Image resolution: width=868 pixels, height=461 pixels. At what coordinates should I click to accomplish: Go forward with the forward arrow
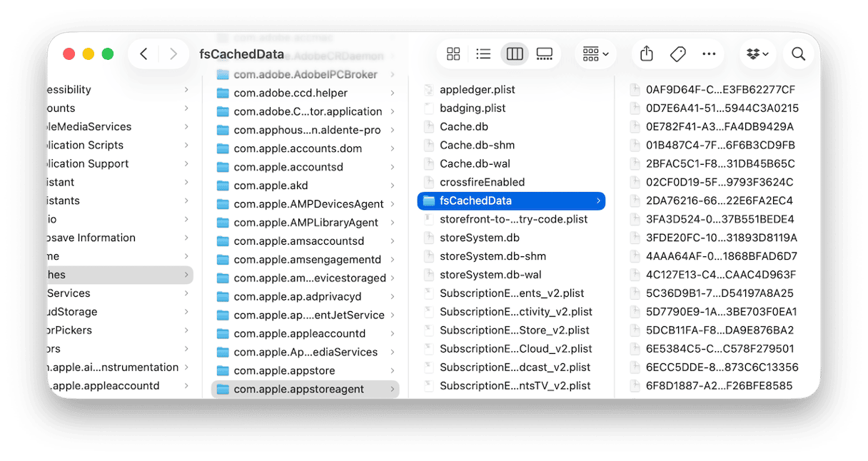[x=173, y=54]
